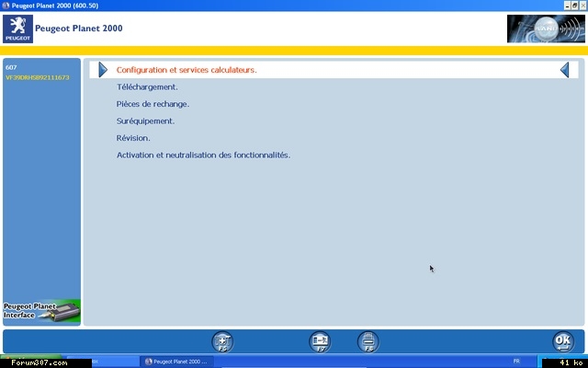
Task: Click the F5 round toolbar button
Action: point(222,341)
